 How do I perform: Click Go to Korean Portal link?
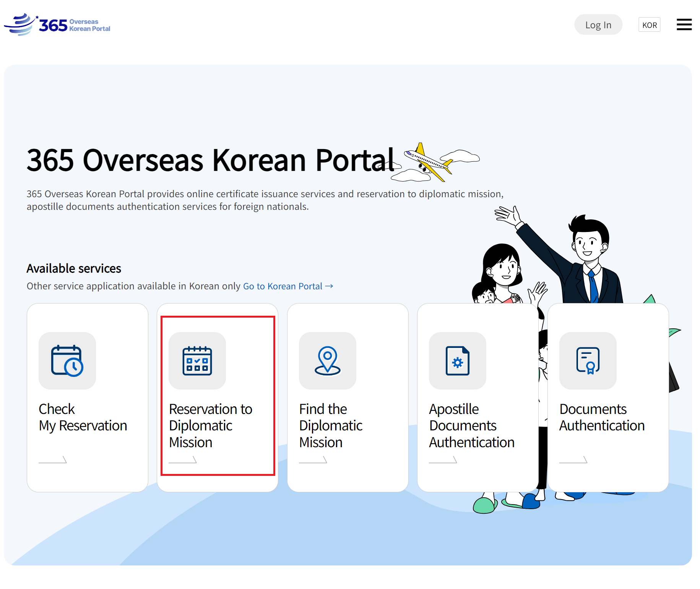point(288,286)
